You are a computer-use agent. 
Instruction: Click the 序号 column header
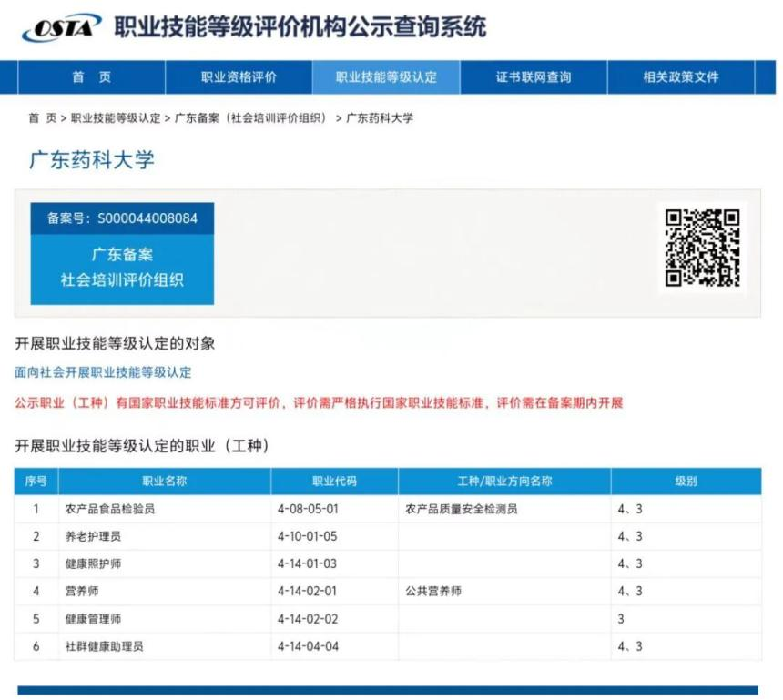click(36, 481)
